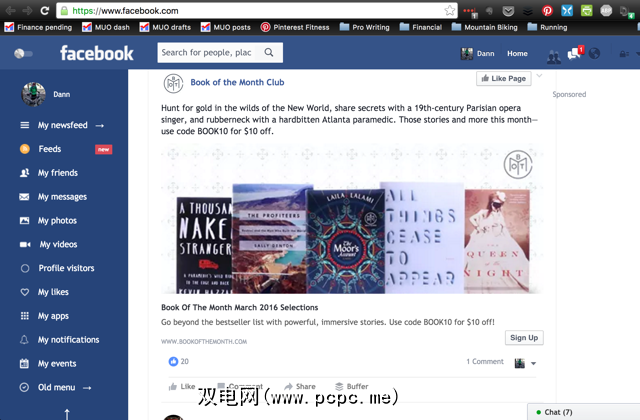The image size is (640, 420).
Task: Click Book of the Month Club avatar
Action: [x=173, y=83]
